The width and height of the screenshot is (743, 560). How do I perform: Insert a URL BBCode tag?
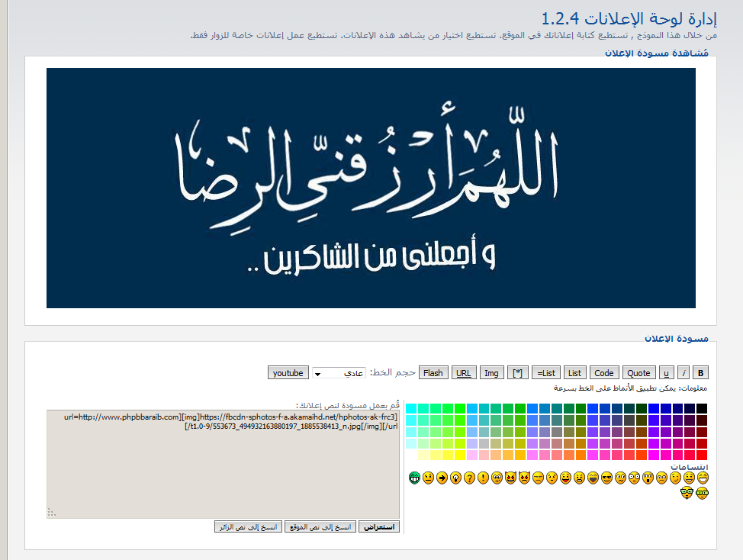coord(462,373)
